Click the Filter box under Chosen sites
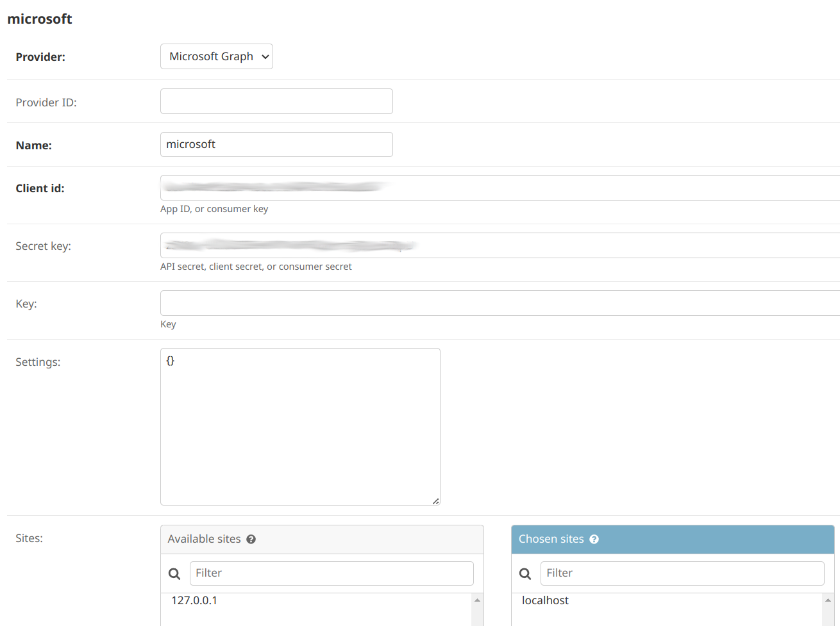This screenshot has width=840, height=626. pos(682,573)
